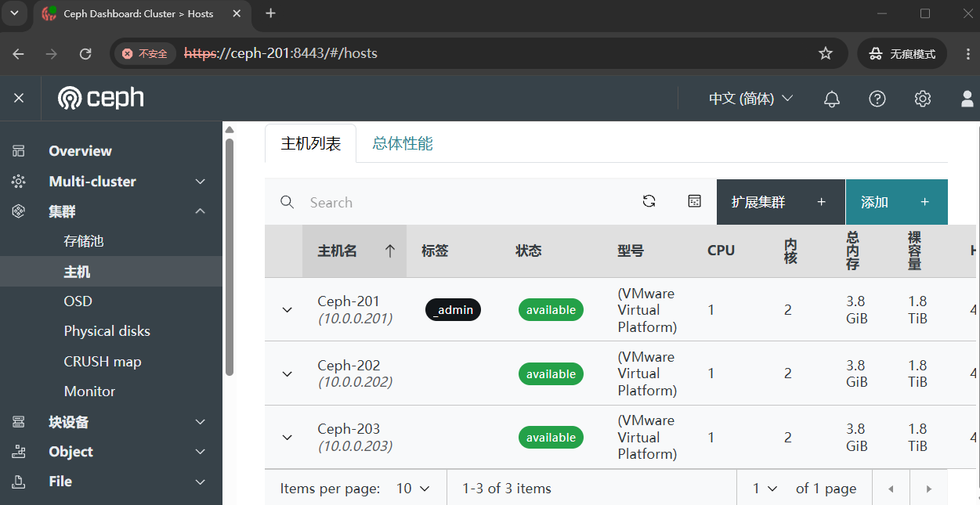
Task: Click the 型号 column header
Action: click(631, 251)
